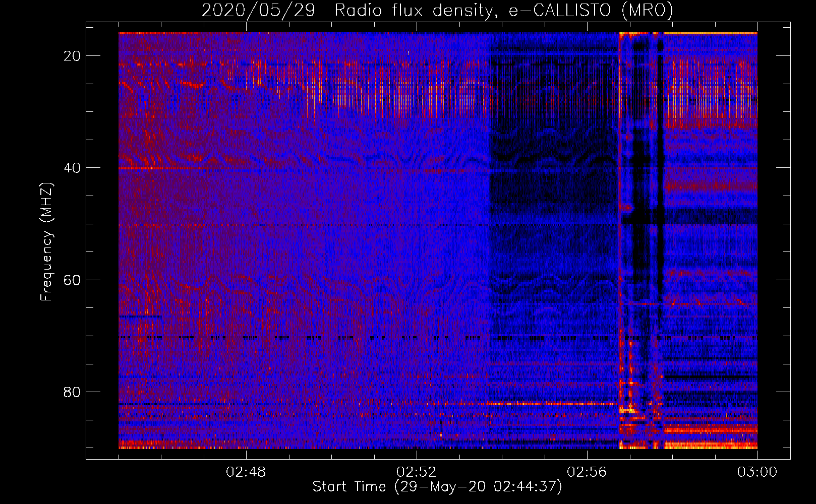Click the 'Start Time (29-May-20 02:44:37)' label
Image resolution: width=816 pixels, height=504 pixels.
[x=437, y=487]
